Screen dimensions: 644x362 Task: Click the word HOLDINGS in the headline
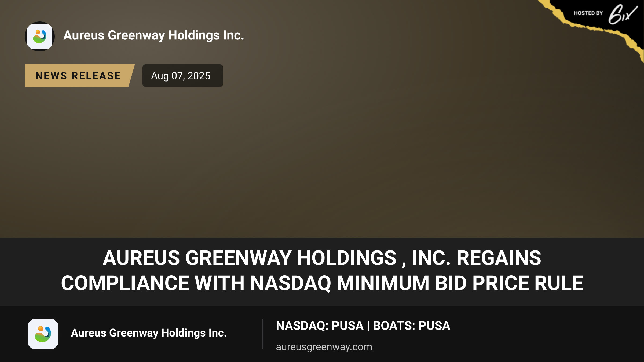tap(347, 258)
